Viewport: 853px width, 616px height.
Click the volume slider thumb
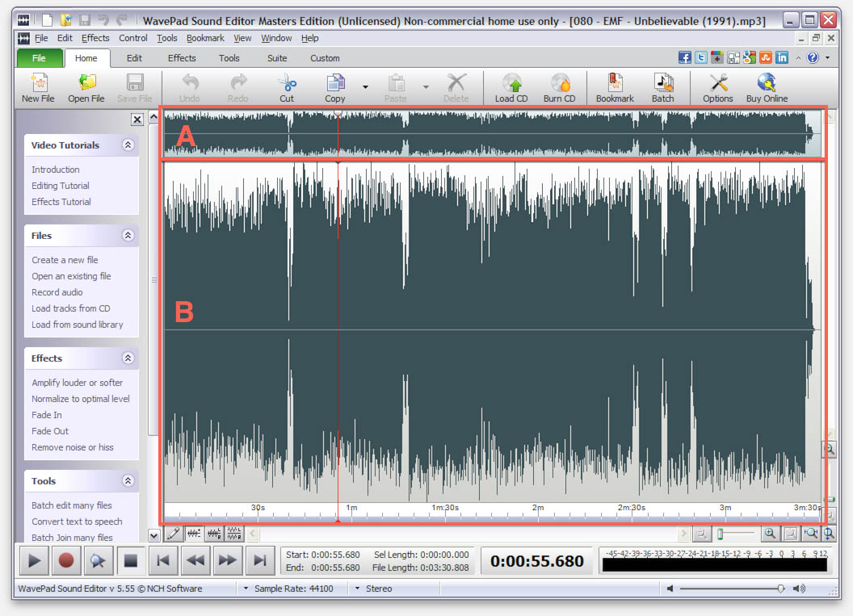(x=780, y=589)
